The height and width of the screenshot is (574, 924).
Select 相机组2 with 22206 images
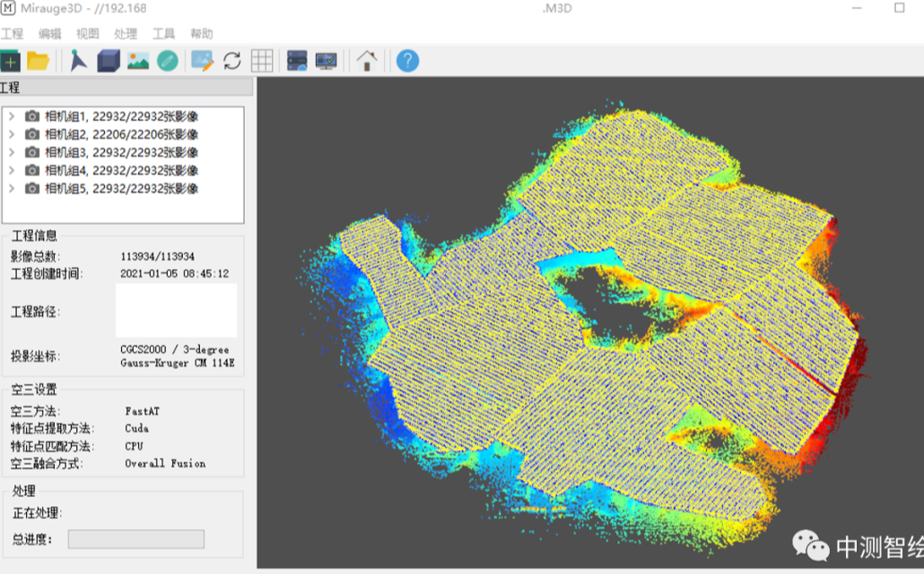click(121, 135)
